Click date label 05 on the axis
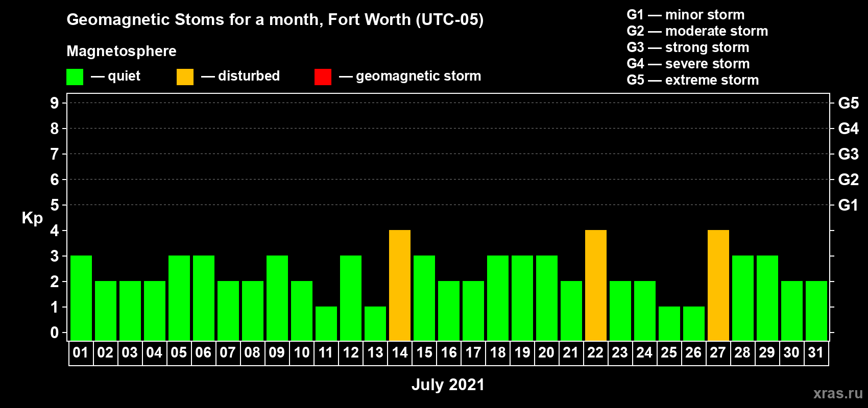 [x=179, y=353]
